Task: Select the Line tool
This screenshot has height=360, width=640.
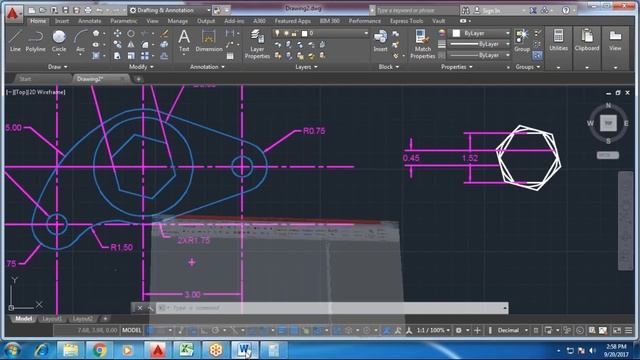Action: (x=15, y=41)
